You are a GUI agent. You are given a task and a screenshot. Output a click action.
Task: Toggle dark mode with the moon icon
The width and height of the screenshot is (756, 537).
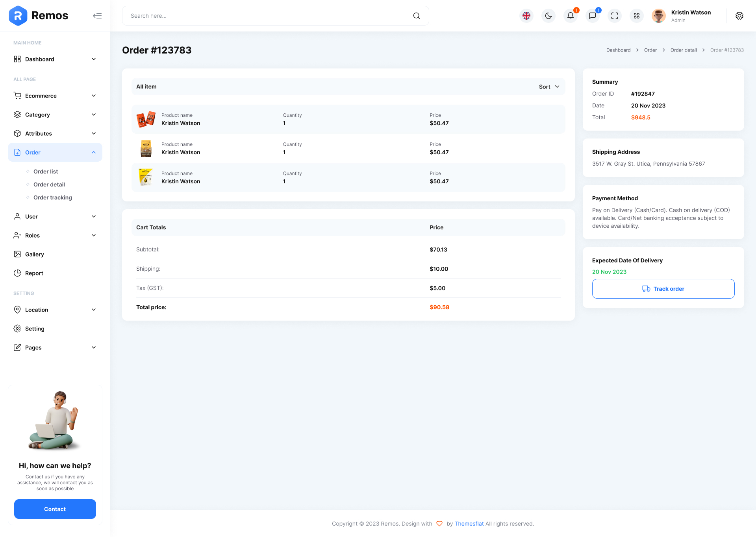[548, 16]
